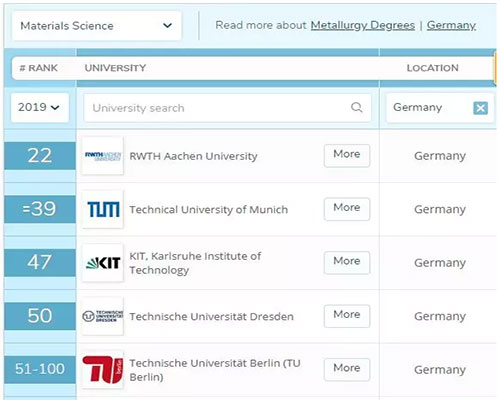Clear the Germany location filter
This screenshot has width=500, height=400.
click(480, 108)
